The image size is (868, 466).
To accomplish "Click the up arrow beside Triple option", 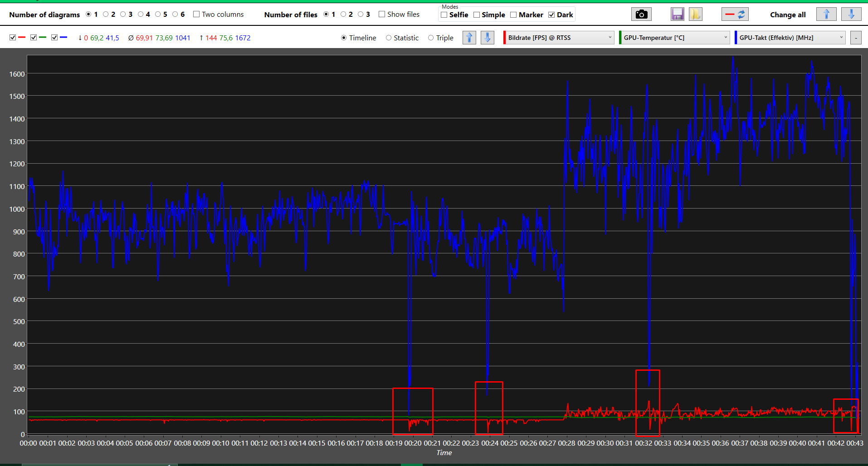I will 469,38.
